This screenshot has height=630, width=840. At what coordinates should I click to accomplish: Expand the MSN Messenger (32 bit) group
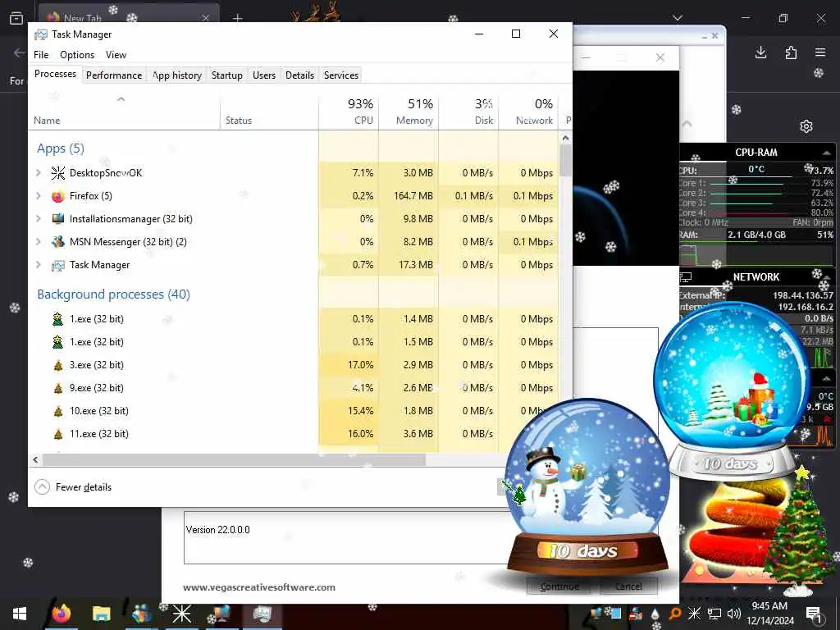(38, 242)
